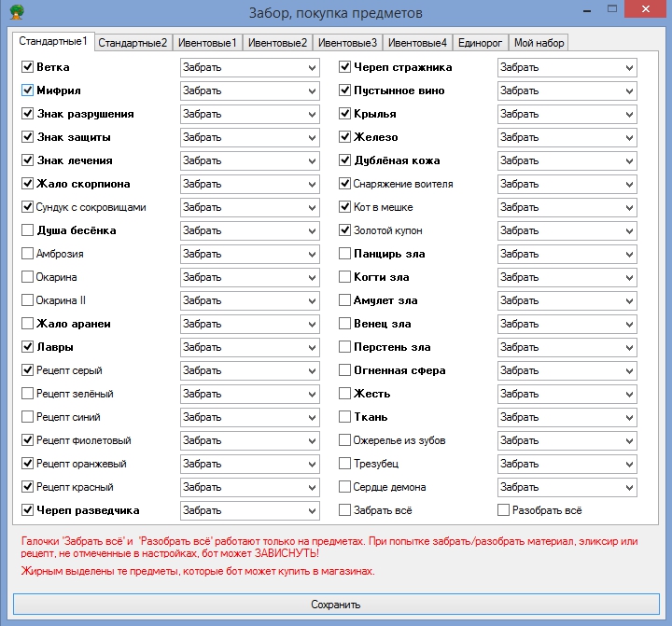Open the dropdown beside Крылья
672x626 pixels.
coord(567,114)
